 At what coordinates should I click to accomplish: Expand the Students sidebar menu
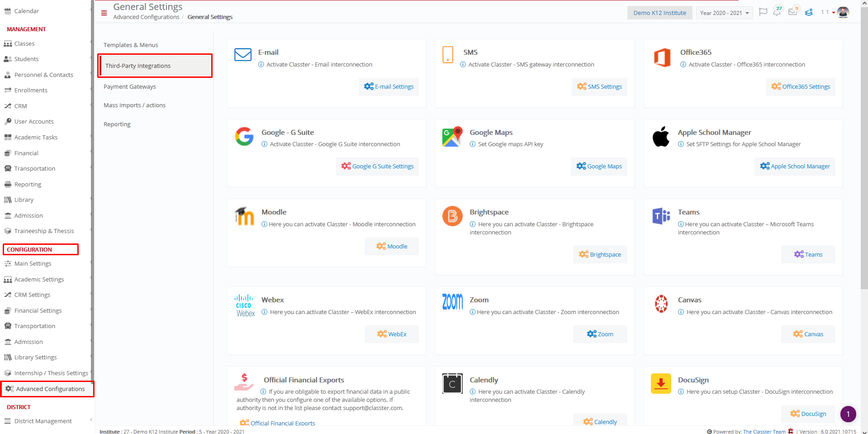tap(47, 59)
